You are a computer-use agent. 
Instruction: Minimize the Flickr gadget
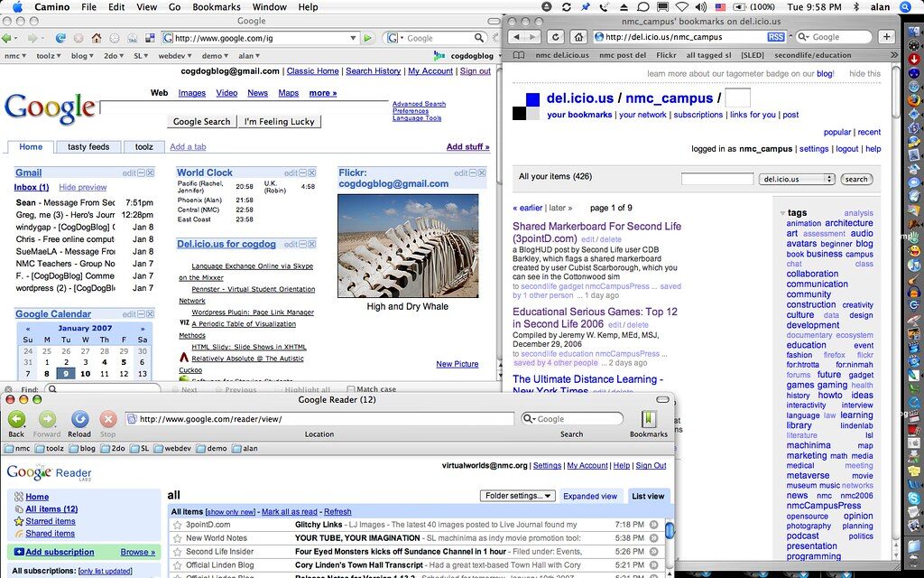click(473, 172)
